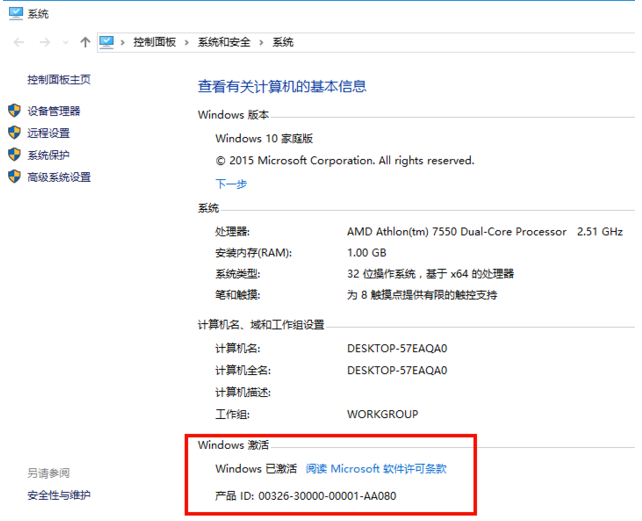
Task: Expand the chevron right after 系统和安全 breadcrumb
Action: [263, 42]
